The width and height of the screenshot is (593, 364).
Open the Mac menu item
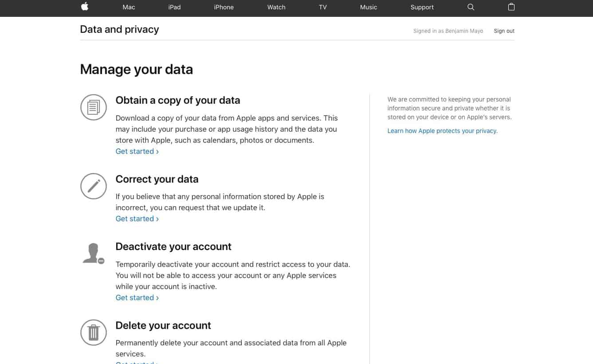pos(129,7)
